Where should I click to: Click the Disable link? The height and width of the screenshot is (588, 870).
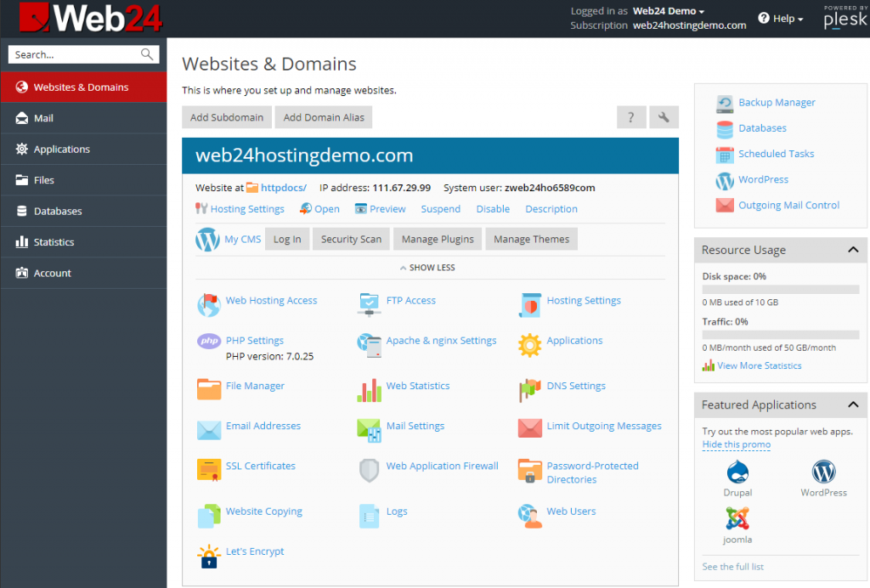493,208
